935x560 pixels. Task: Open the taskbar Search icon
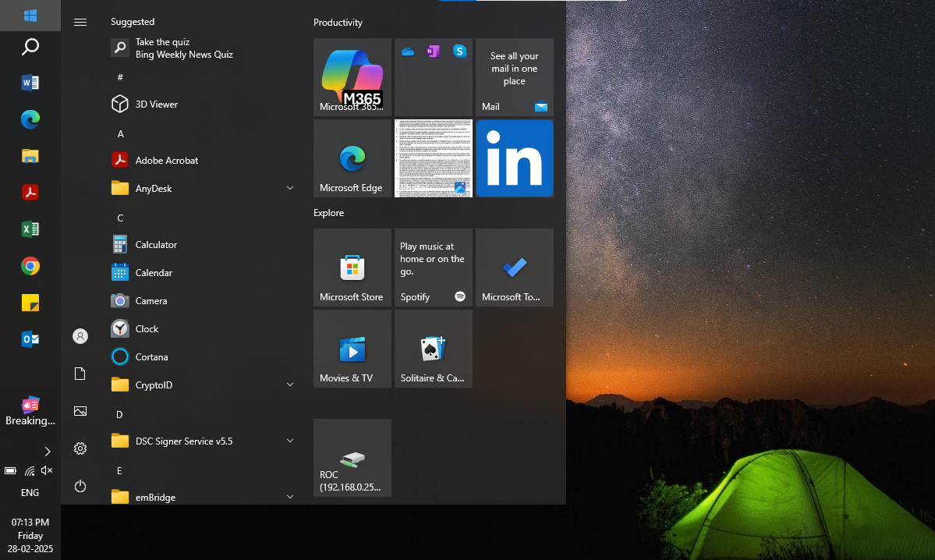pos(30,47)
